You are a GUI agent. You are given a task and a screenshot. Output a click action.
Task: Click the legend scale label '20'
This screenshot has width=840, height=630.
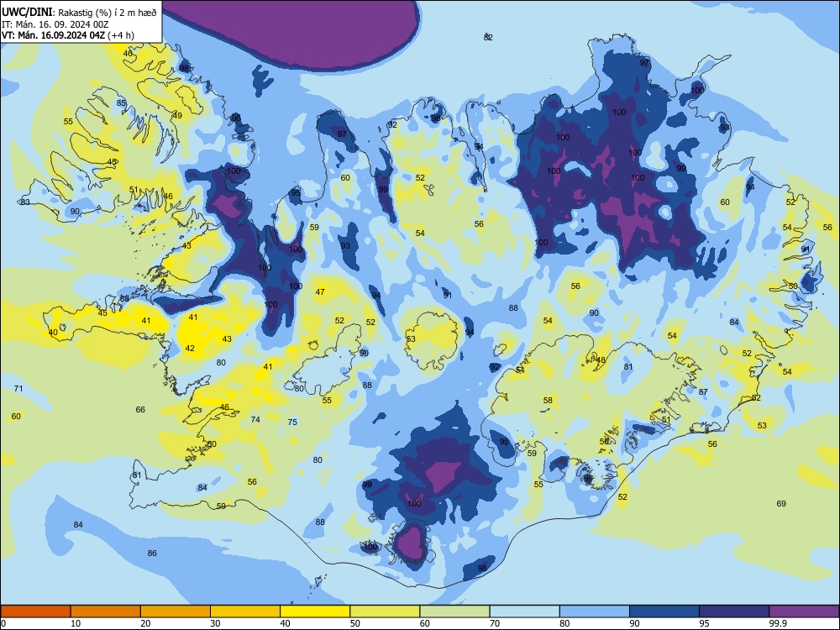coord(145,623)
